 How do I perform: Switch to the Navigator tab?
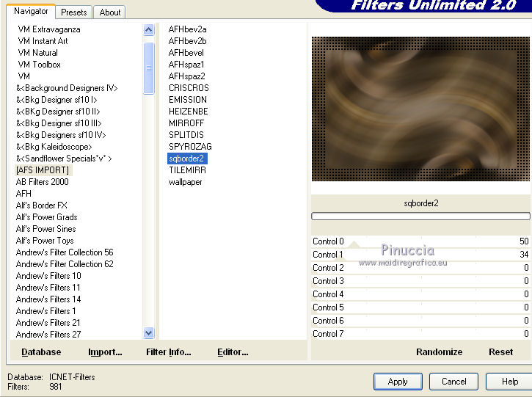click(x=31, y=11)
